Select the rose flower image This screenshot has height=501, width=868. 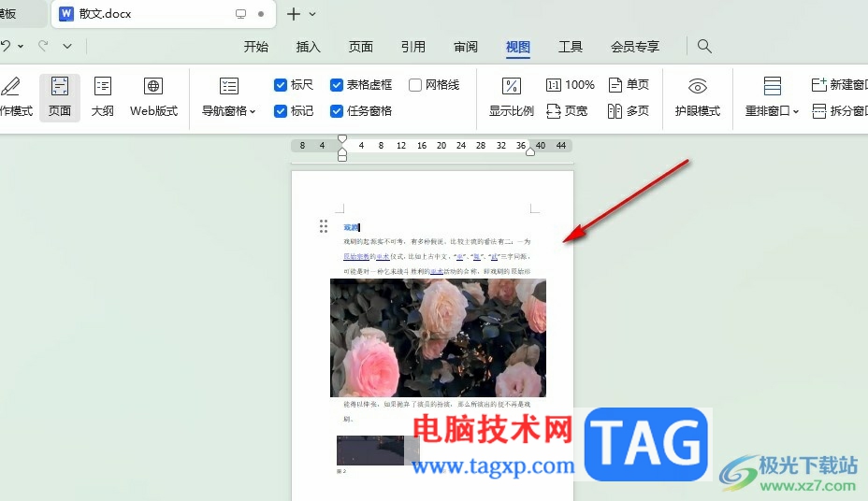[x=438, y=337]
